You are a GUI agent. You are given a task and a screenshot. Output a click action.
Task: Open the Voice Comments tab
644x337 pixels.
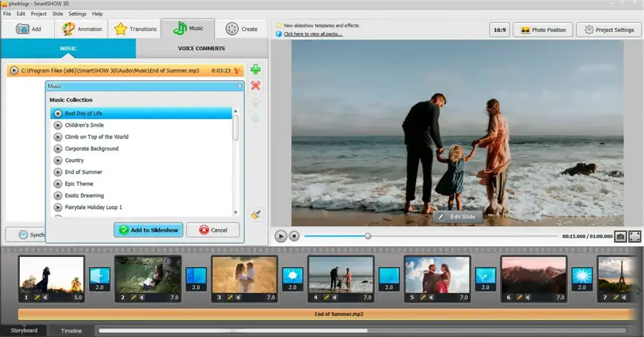202,49
